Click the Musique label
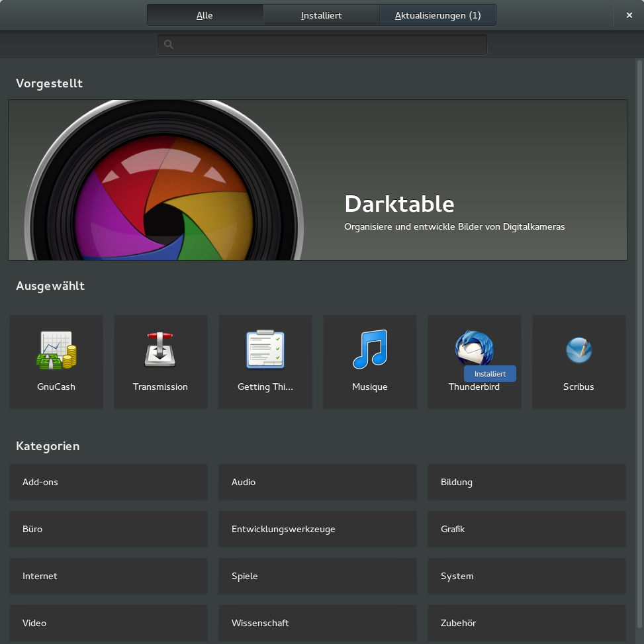Image resolution: width=644 pixels, height=644 pixels. click(x=369, y=387)
